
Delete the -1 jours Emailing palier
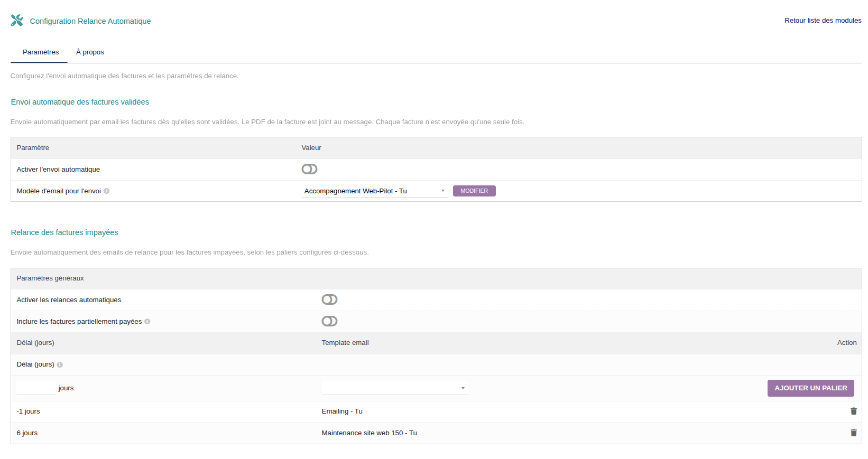point(853,411)
